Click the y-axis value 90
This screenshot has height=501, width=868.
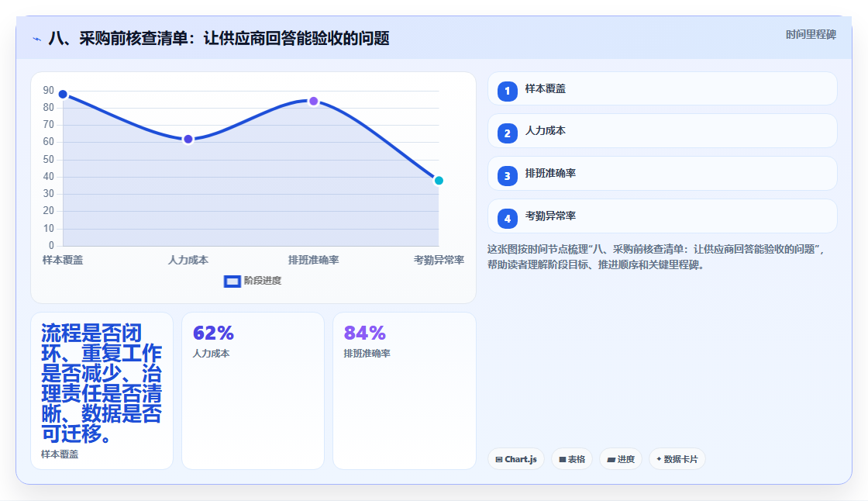coord(49,90)
